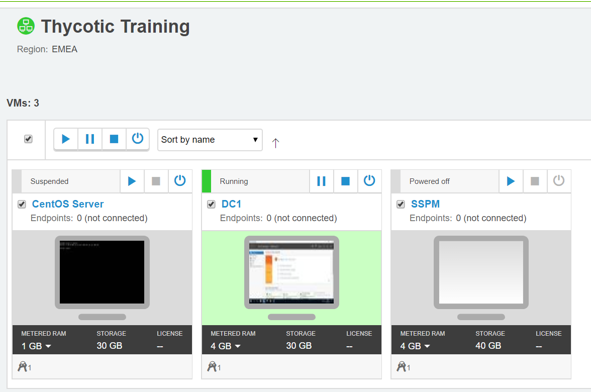Click the DC1 license value

(349, 346)
